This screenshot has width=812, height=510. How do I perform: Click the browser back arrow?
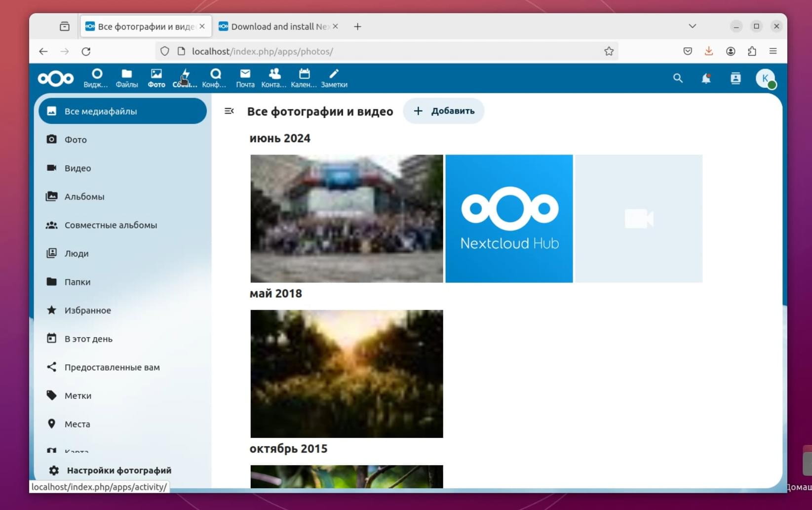point(43,51)
